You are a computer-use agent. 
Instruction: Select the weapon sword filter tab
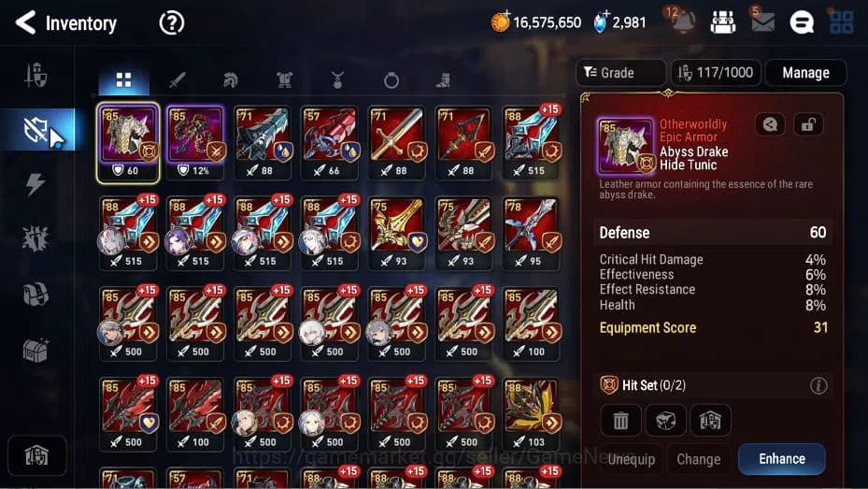(x=178, y=80)
